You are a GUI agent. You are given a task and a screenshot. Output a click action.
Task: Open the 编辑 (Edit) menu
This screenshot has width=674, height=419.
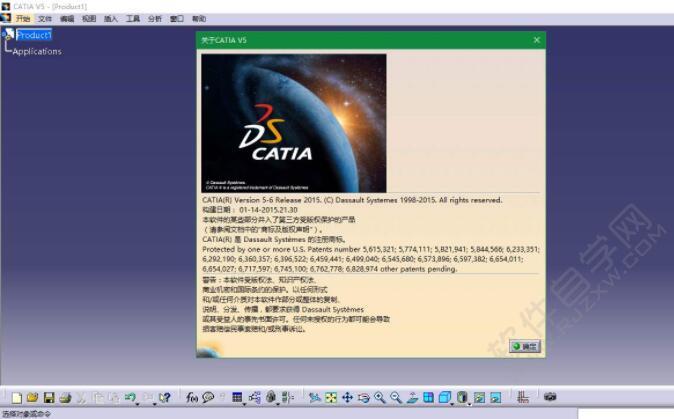[x=67, y=18]
